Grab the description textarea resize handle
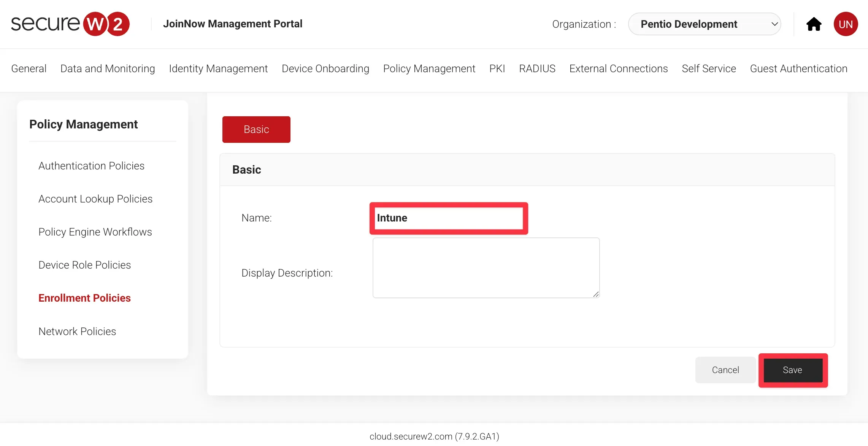The width and height of the screenshot is (868, 446). (596, 294)
